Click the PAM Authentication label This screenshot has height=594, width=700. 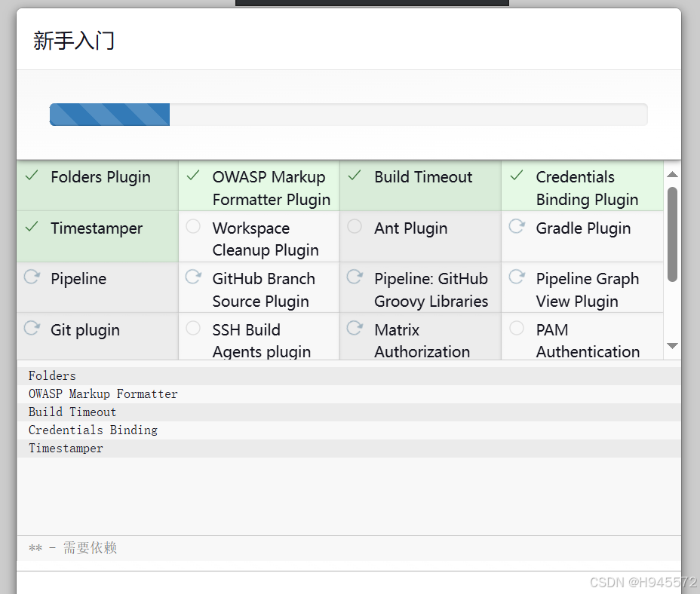click(x=588, y=341)
